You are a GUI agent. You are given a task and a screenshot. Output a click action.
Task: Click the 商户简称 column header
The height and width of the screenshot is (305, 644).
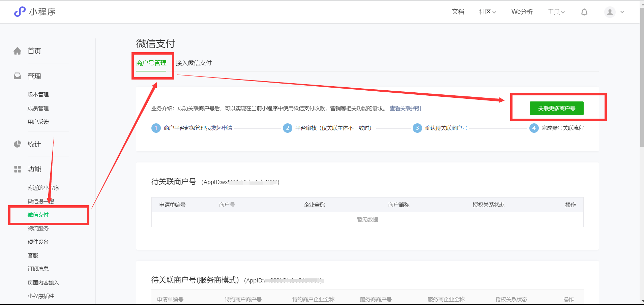[399, 205]
